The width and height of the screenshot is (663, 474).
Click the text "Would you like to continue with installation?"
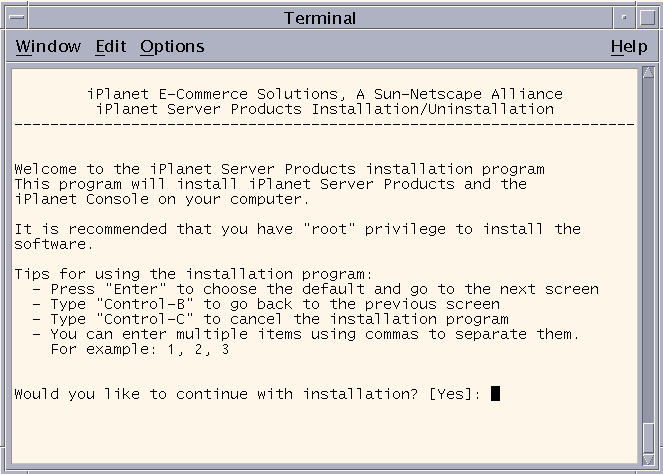(216, 394)
